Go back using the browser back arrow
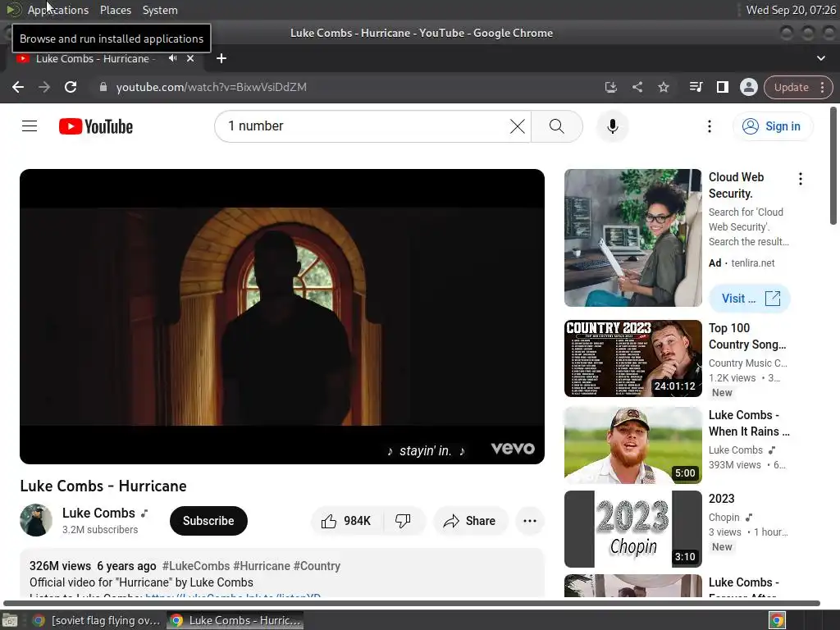Viewport: 840px width, 630px height. pyautogui.click(x=18, y=87)
